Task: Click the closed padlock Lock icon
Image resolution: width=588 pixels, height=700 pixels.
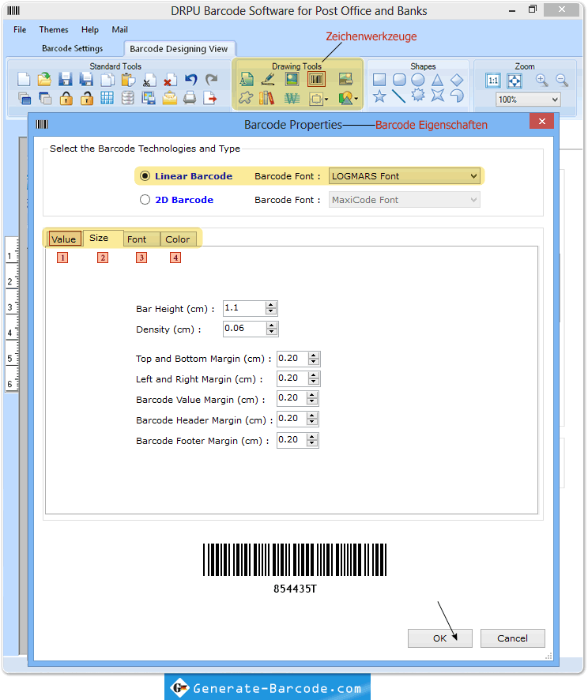Action: (66, 98)
